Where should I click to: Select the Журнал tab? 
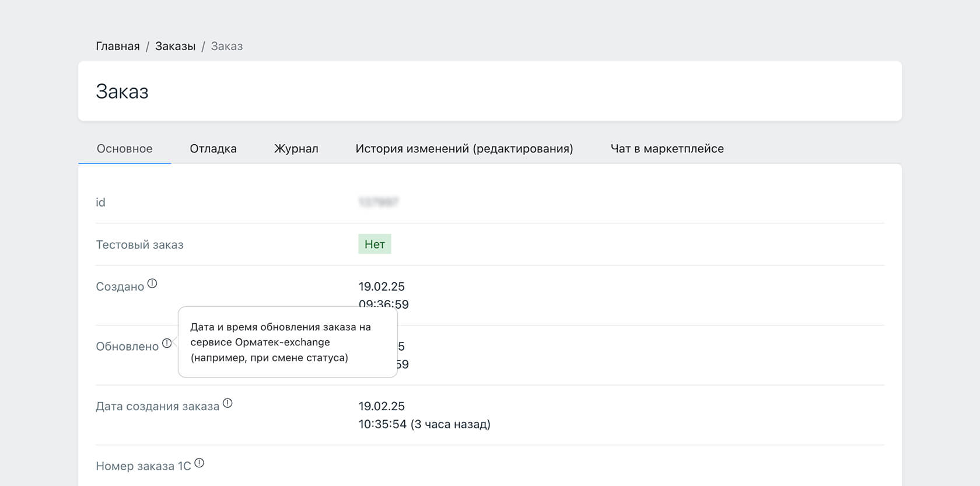point(296,149)
